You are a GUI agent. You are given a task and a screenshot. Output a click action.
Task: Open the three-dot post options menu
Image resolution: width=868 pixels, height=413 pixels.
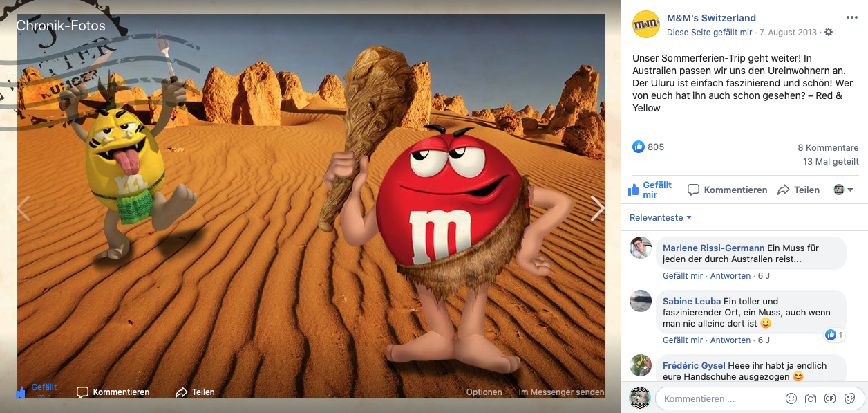click(x=851, y=17)
